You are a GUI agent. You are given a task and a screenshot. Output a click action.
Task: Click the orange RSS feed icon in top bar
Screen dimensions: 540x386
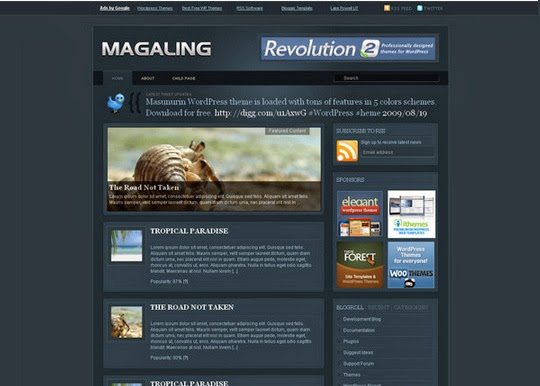pyautogui.click(x=387, y=8)
